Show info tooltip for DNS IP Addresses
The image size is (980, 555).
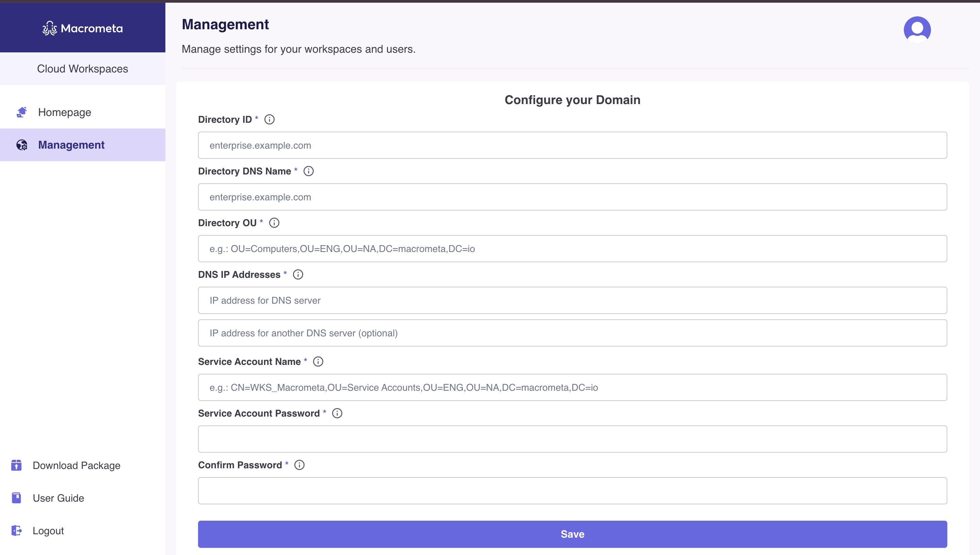298,274
